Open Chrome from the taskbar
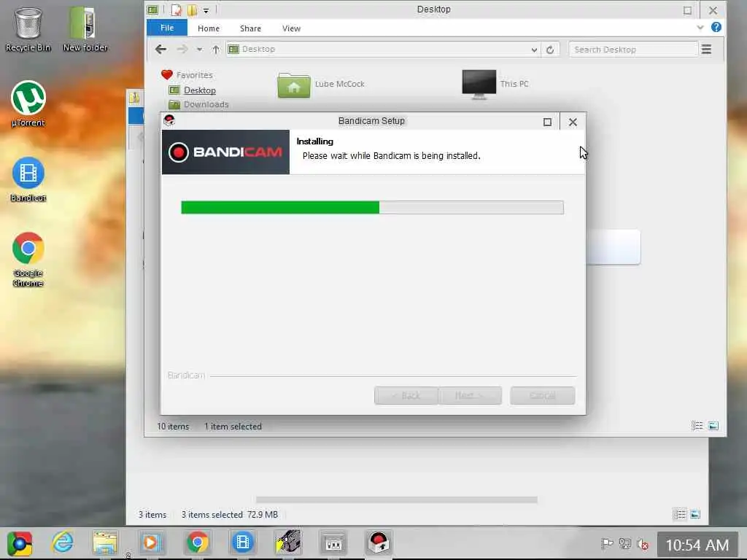This screenshot has height=560, width=747. [x=197, y=542]
